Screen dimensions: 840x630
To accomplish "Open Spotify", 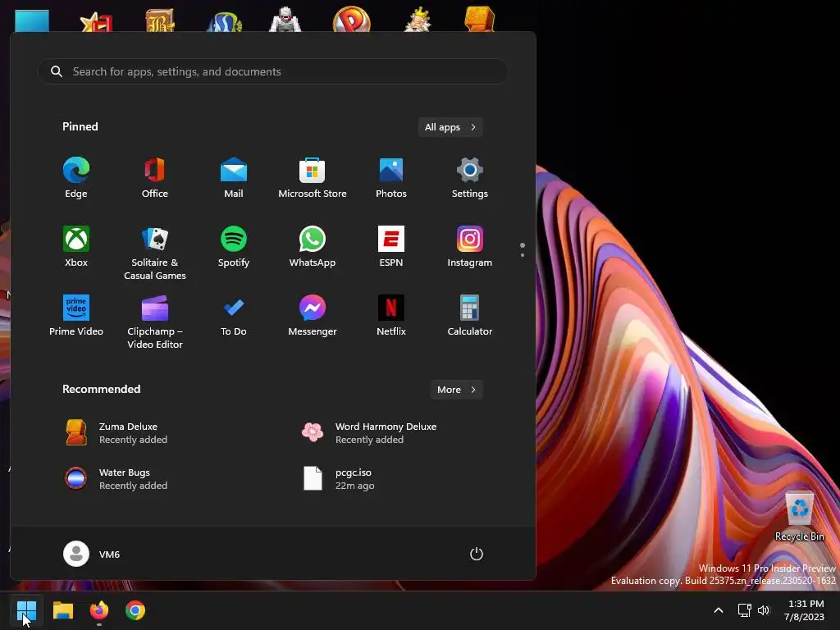I will 234,246.
